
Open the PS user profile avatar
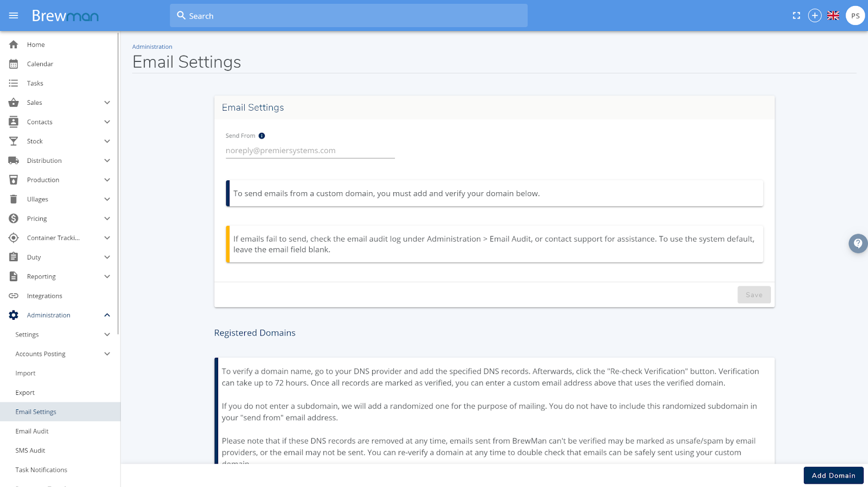856,16
